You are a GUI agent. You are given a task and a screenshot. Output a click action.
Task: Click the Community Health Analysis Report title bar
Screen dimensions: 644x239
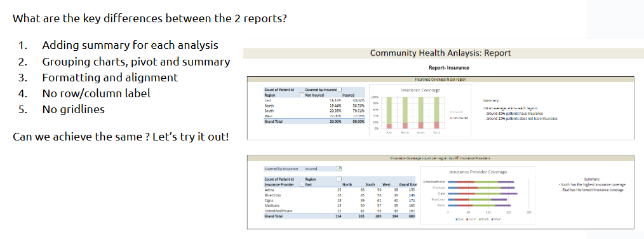coord(440,53)
